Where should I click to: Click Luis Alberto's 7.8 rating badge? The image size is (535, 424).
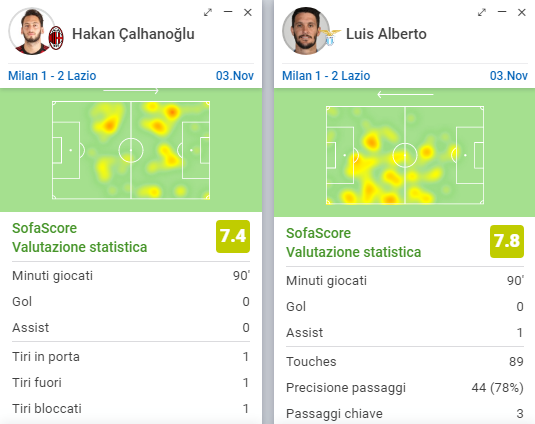[x=507, y=242]
